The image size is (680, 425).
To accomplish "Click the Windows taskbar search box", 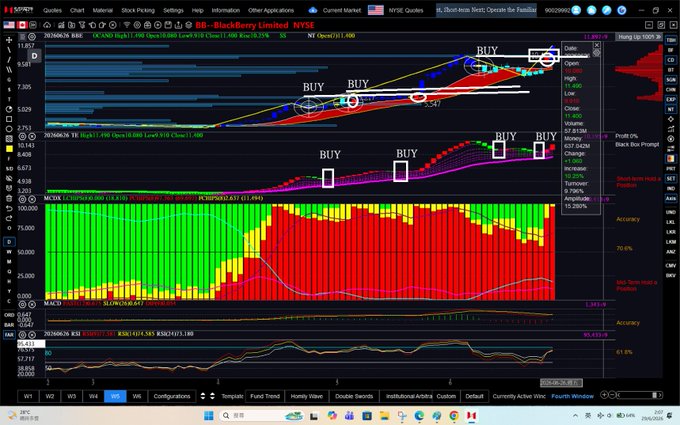I will point(262,416).
